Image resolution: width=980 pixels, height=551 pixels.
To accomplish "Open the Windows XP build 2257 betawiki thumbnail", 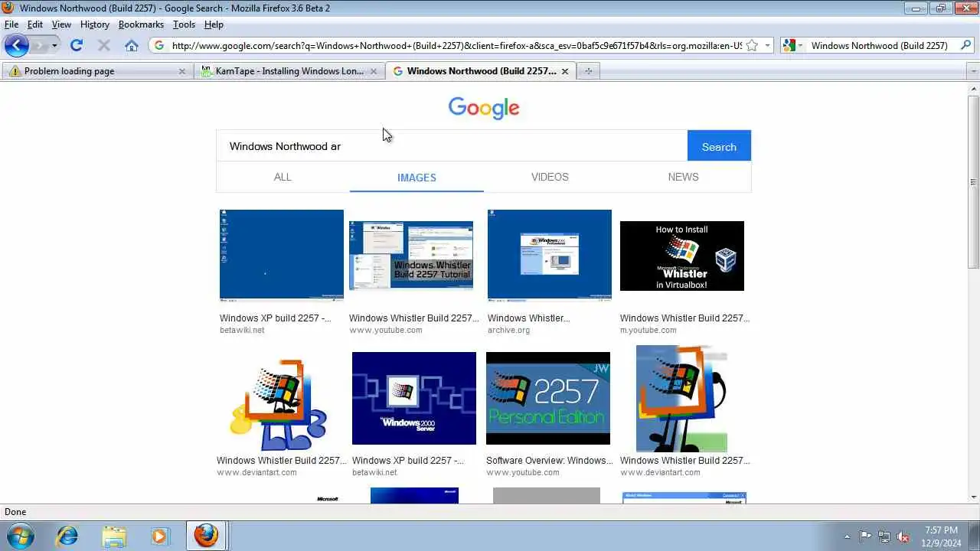I will [282, 256].
